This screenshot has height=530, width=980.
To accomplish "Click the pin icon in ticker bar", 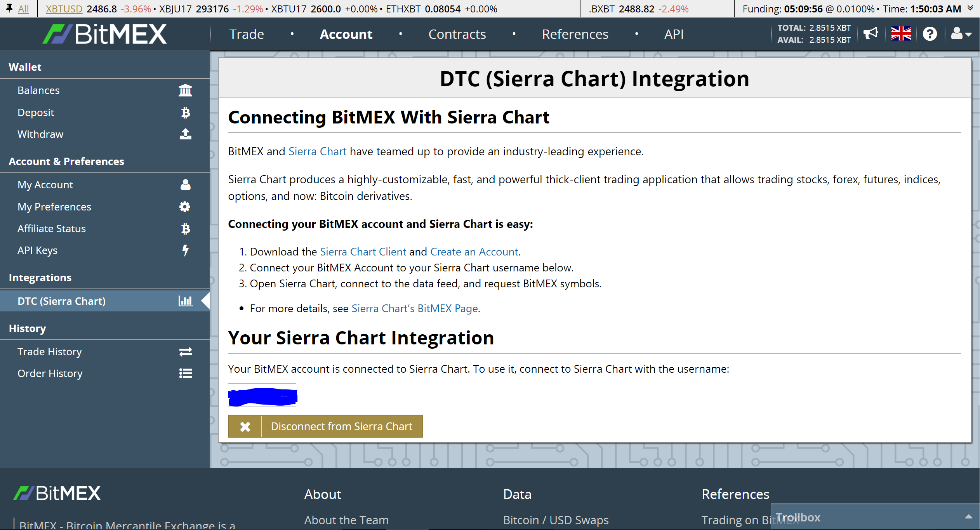I will (9, 8).
